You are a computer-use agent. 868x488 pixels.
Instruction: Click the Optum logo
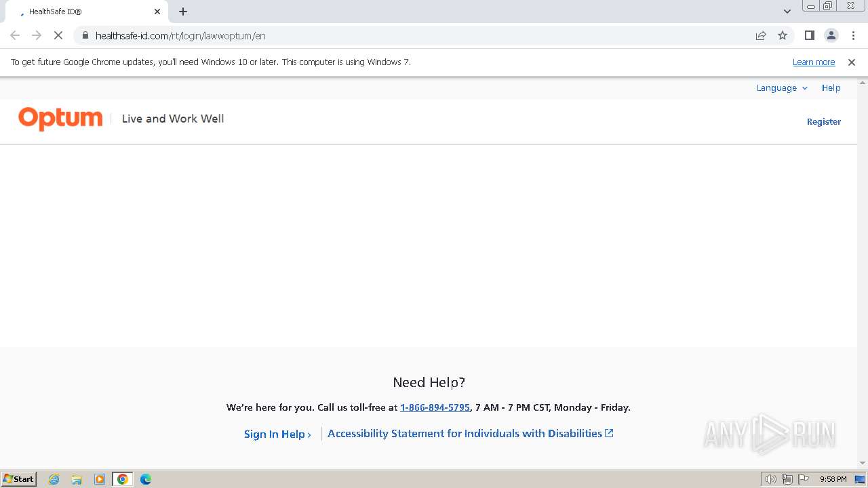point(60,119)
